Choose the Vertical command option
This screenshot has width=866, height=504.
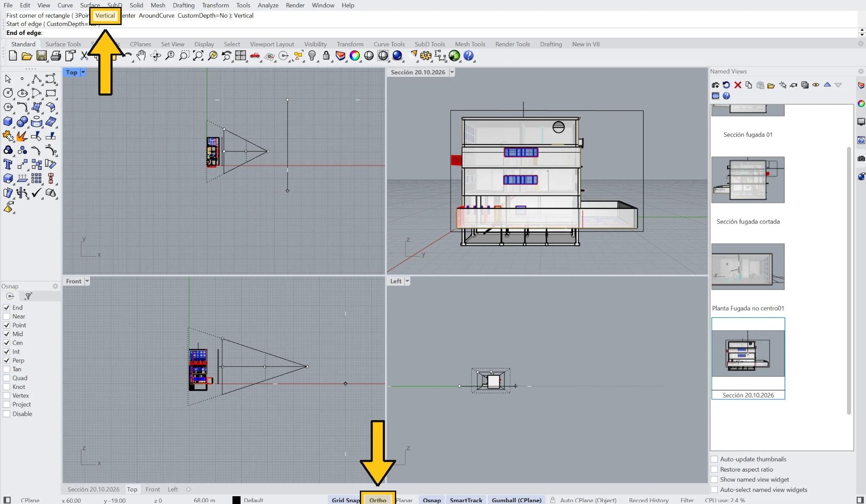coord(105,16)
